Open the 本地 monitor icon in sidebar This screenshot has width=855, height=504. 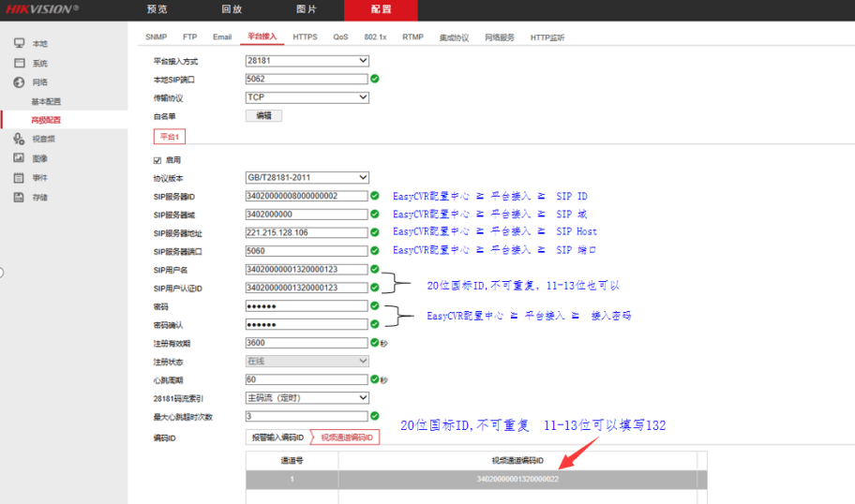(x=19, y=44)
